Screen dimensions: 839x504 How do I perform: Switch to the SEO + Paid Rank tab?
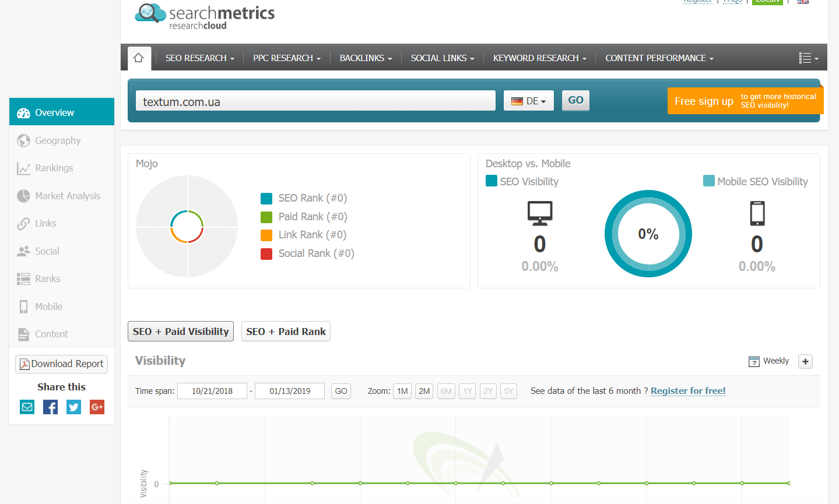[286, 332]
